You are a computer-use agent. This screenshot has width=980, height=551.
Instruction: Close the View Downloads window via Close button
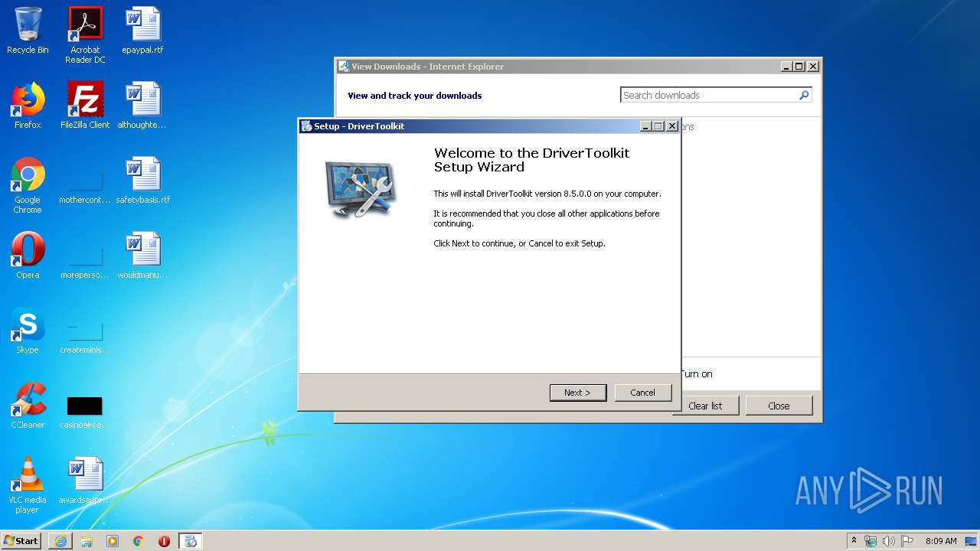pyautogui.click(x=779, y=406)
